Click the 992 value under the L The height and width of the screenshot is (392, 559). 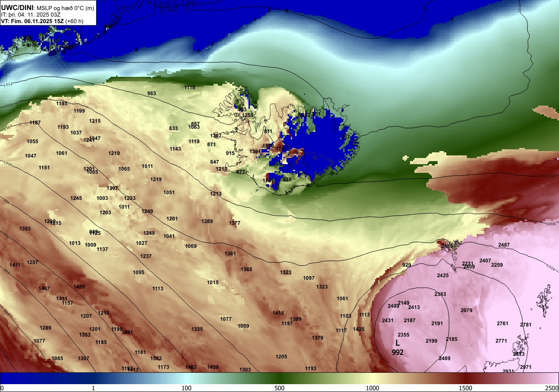397,353
